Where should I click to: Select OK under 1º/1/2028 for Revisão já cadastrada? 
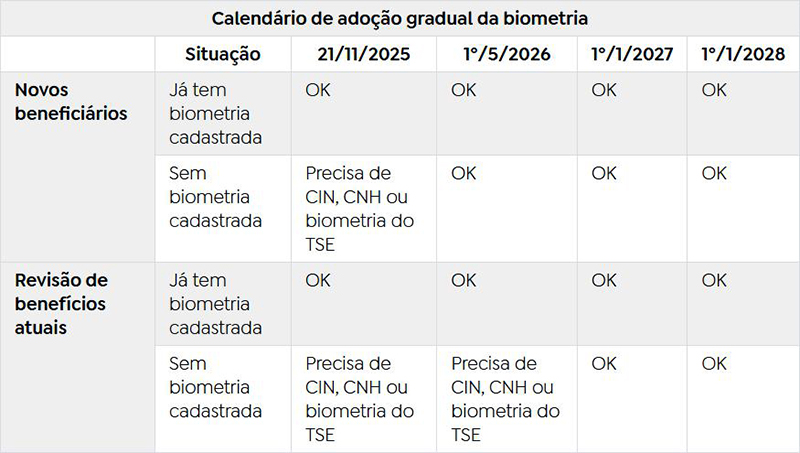click(714, 281)
